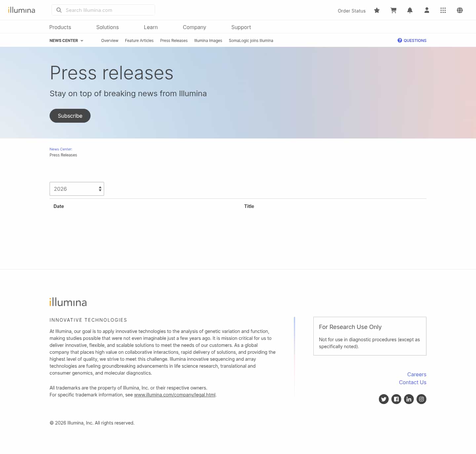Image resolution: width=476 pixels, height=454 pixels.
Task: Focus the Search Illumina.com field
Action: 103,10
